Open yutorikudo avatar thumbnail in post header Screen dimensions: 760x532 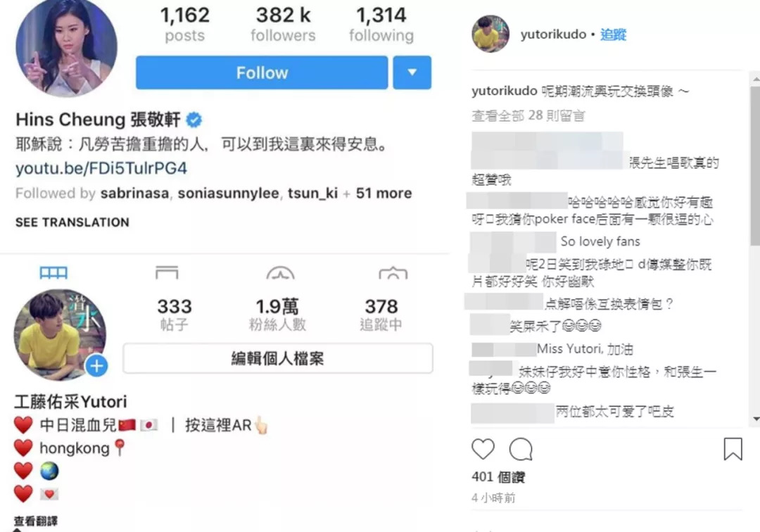(x=490, y=34)
